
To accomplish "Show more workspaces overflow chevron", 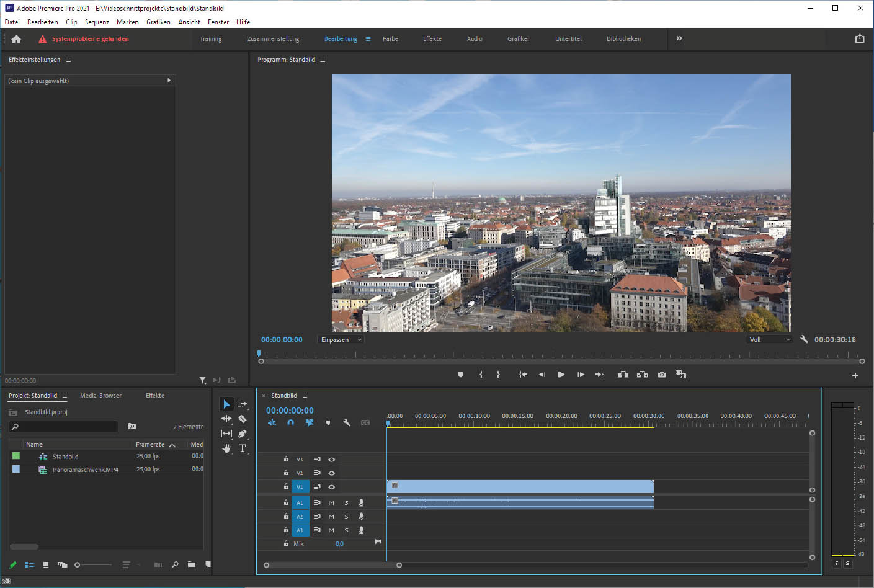I will click(679, 38).
